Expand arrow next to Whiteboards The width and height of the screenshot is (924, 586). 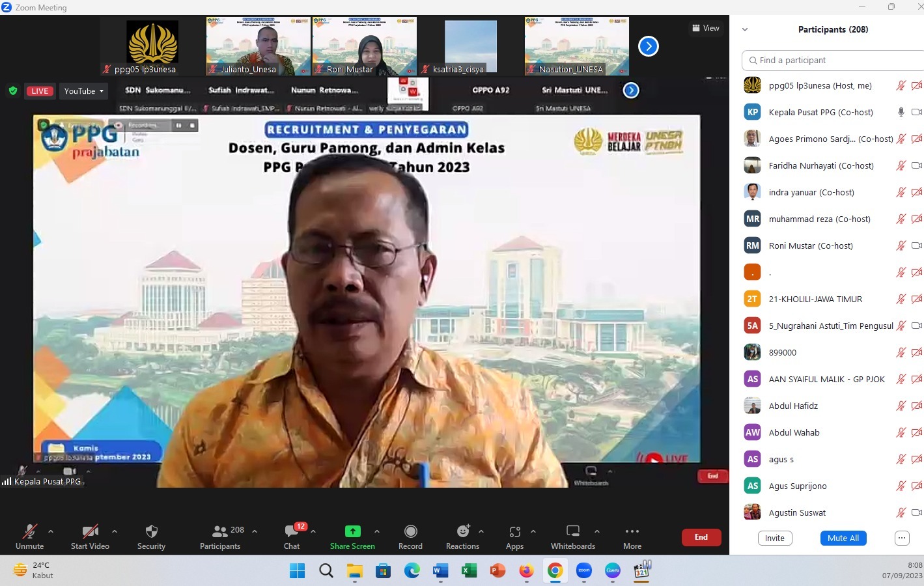[x=597, y=531]
